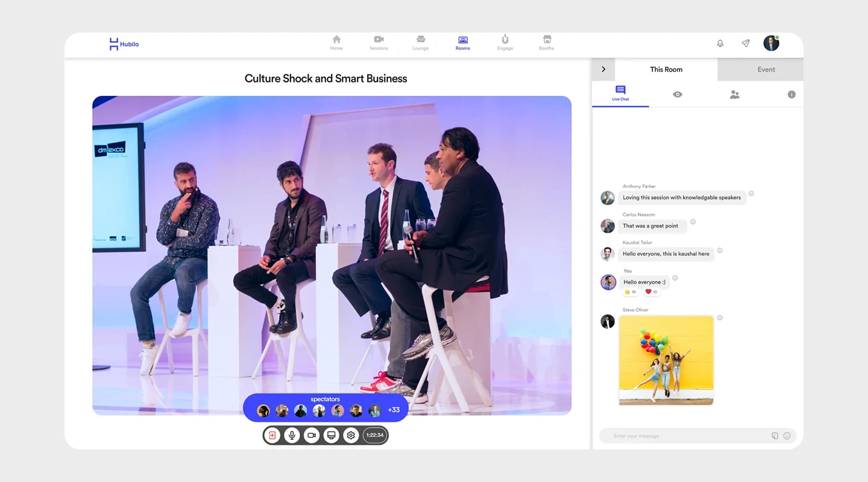
Task: Turn off the camera using the video icon
Action: click(312, 435)
